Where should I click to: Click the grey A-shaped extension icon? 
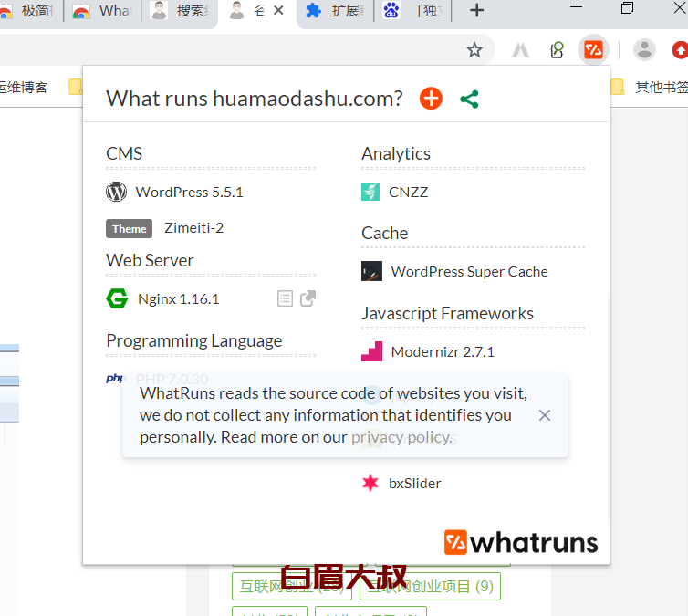click(x=520, y=50)
